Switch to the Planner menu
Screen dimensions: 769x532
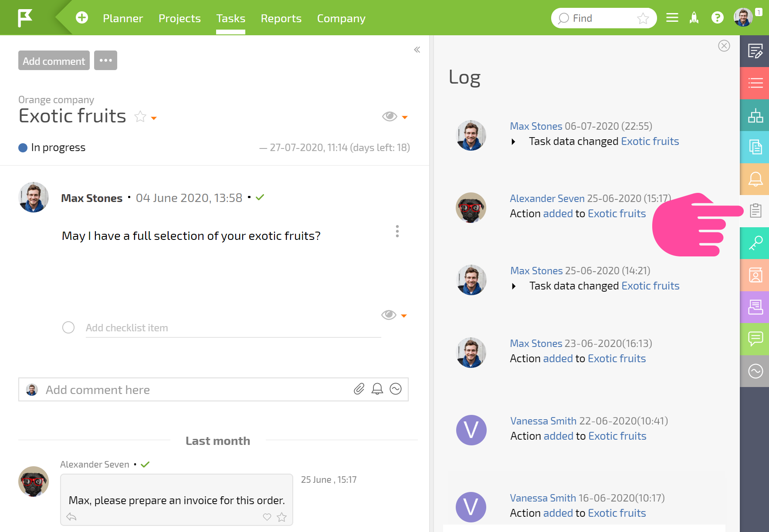click(123, 18)
